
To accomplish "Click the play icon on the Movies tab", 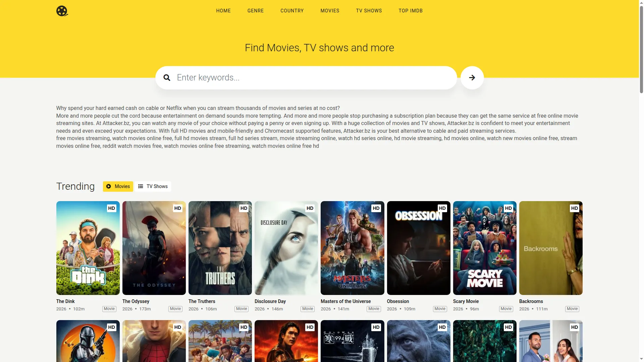I will (x=109, y=186).
